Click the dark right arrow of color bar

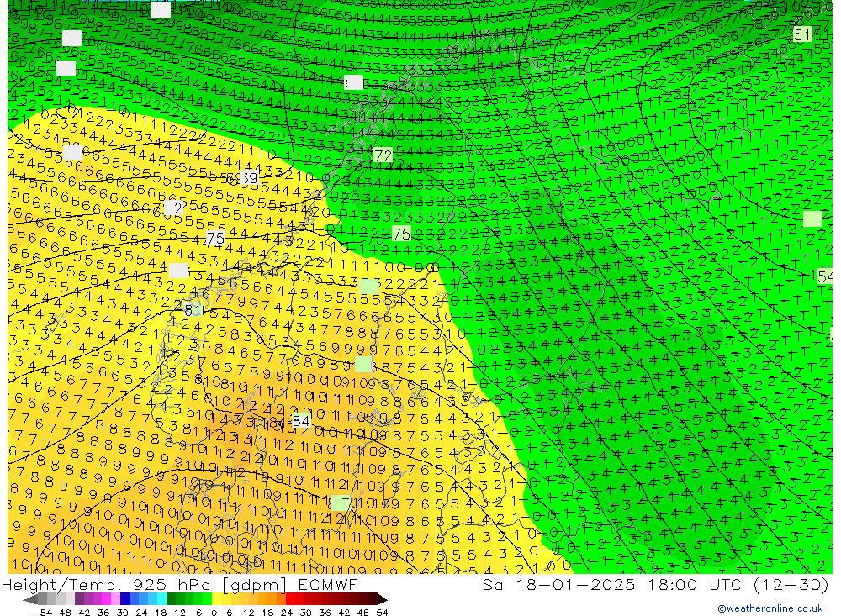click(x=383, y=599)
